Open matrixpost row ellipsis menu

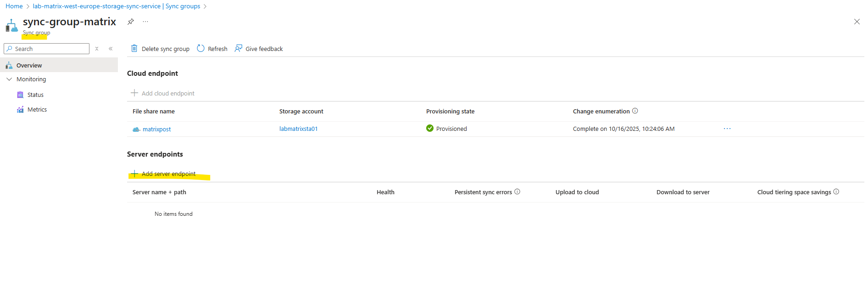[x=727, y=129]
